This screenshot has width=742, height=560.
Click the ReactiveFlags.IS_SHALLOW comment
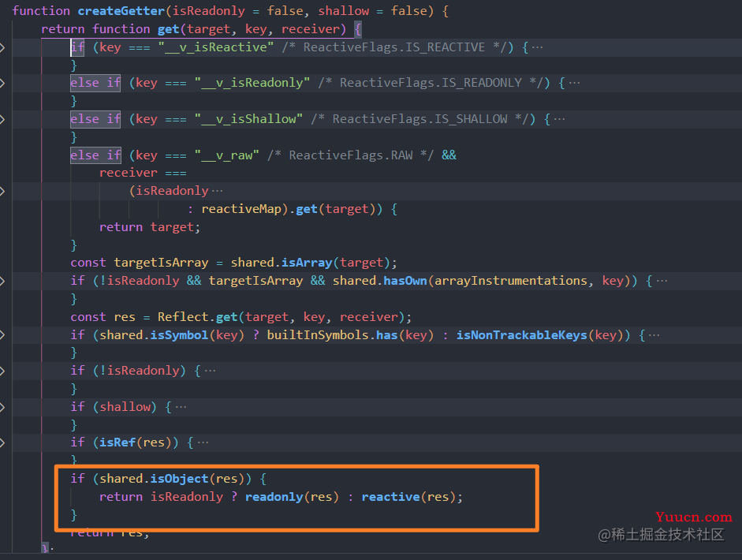pos(419,119)
